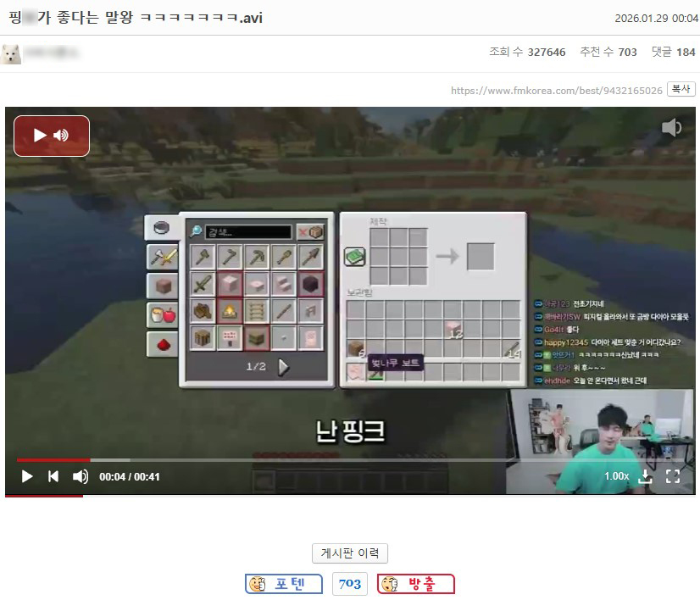Click the post title ending in .avi
Screen dimensions: 700x600
(136, 18)
